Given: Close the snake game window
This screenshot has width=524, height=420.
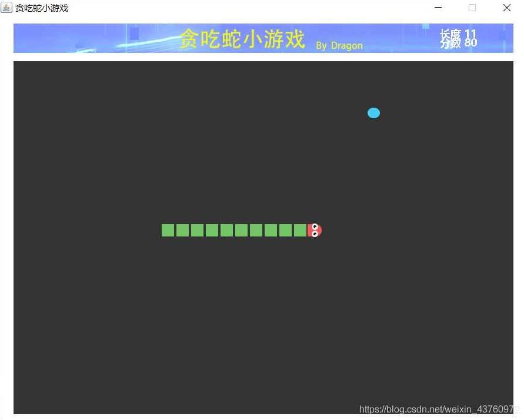Looking at the screenshot, I should (506, 8).
